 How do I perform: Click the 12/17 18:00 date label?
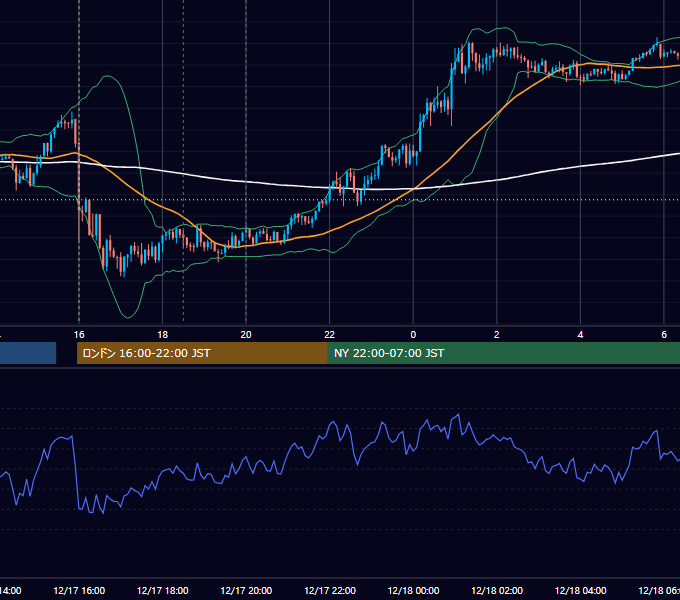point(163,591)
